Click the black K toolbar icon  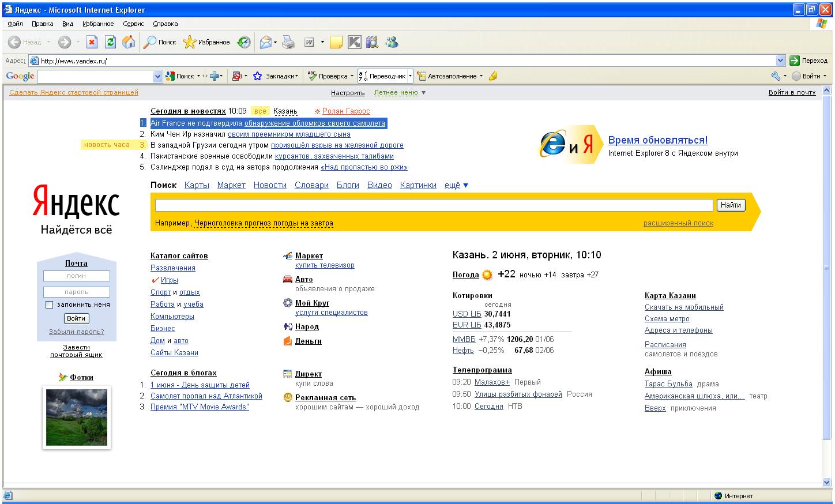[x=355, y=42]
